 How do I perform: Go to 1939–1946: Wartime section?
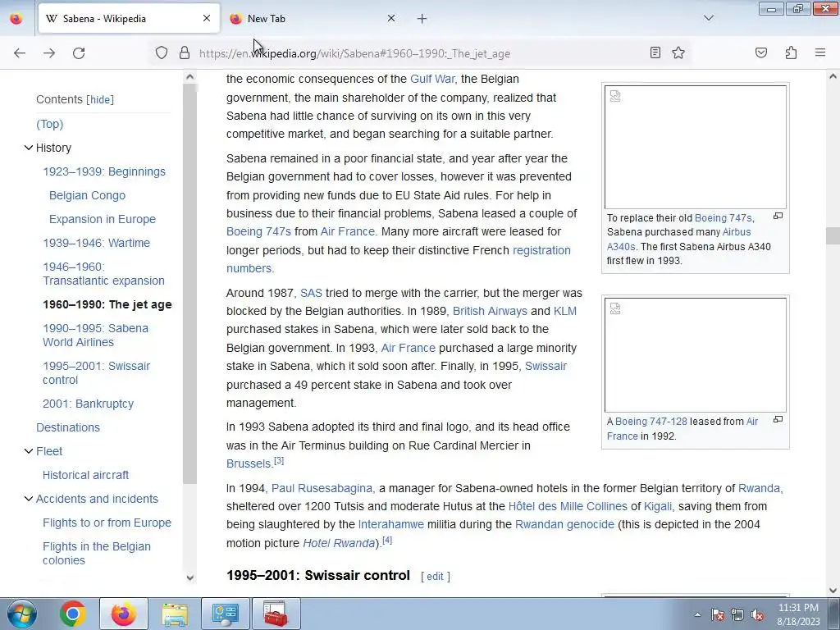(x=97, y=243)
